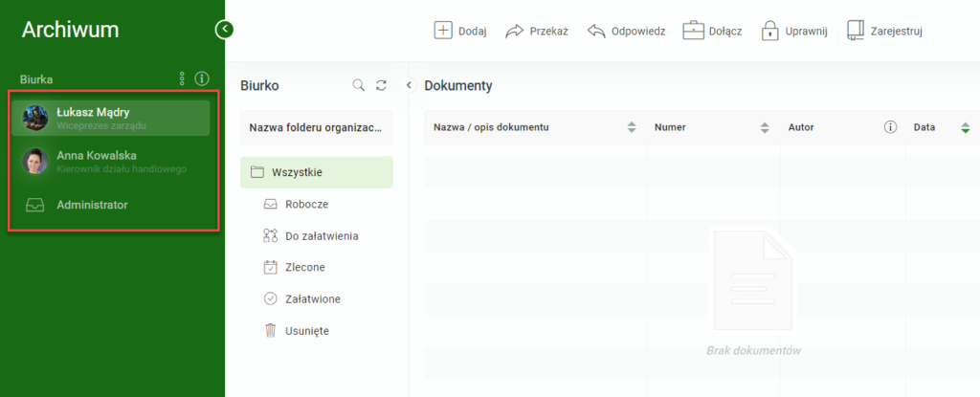
Task: Select the Wszystkie folder
Action: [x=316, y=172]
